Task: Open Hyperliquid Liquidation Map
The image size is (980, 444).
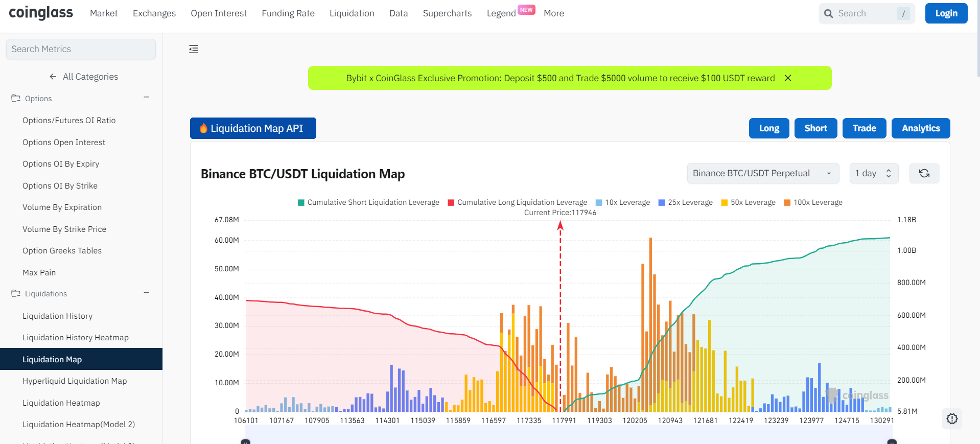Action: click(x=75, y=381)
